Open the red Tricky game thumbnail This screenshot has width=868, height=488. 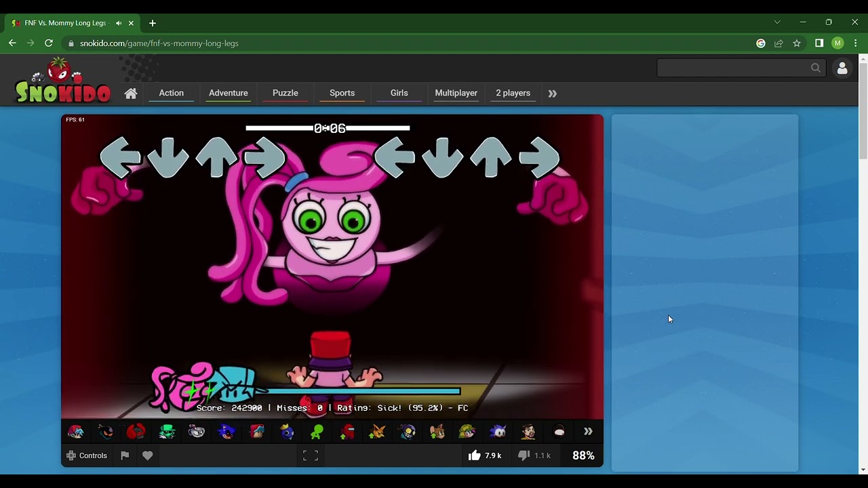click(x=136, y=431)
